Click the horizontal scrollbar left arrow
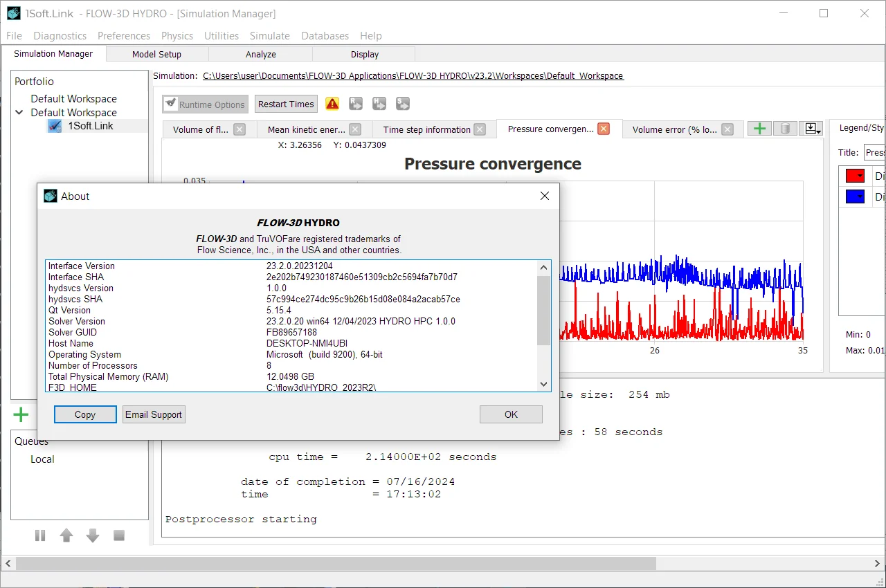The image size is (886, 588). 8,563
